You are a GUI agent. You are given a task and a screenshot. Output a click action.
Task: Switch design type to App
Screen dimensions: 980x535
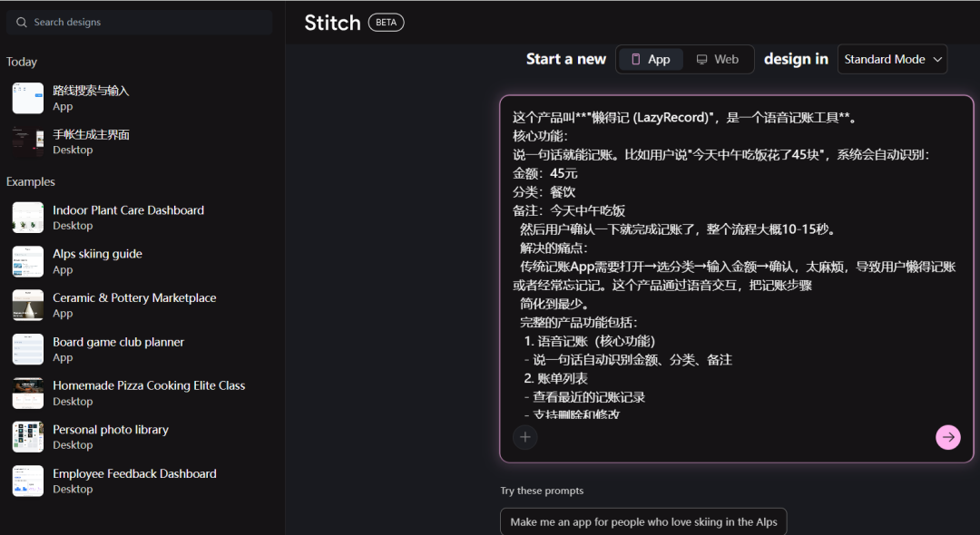point(651,59)
